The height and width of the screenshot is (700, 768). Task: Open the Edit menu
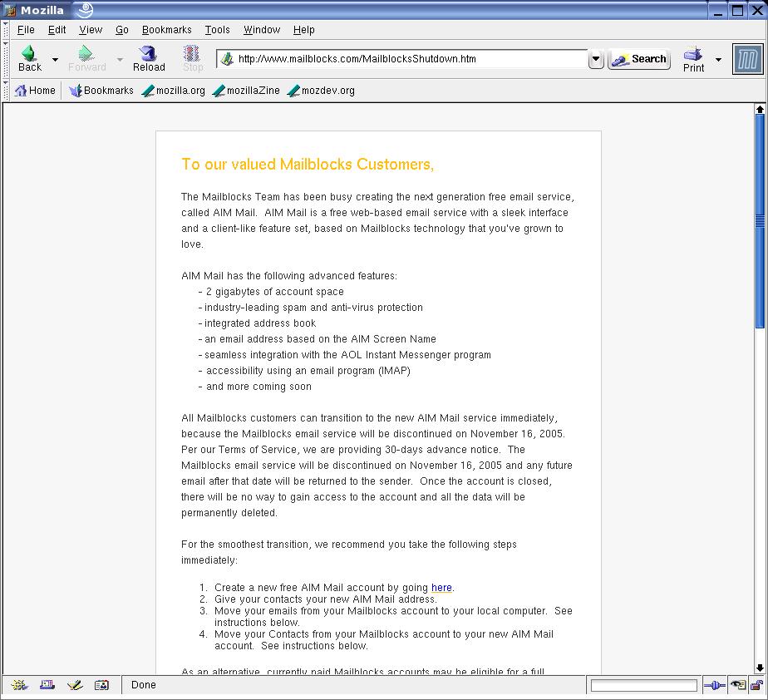click(57, 30)
